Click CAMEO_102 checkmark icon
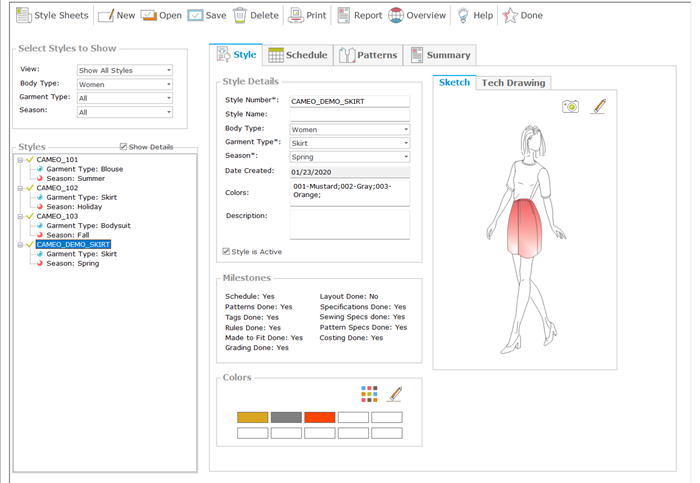 30,188
